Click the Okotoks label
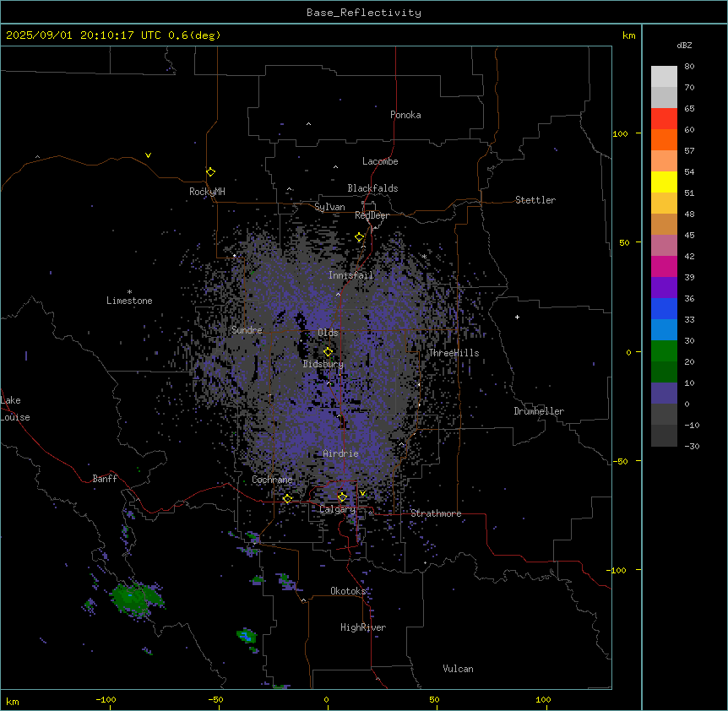The width and height of the screenshot is (728, 711). click(x=348, y=591)
